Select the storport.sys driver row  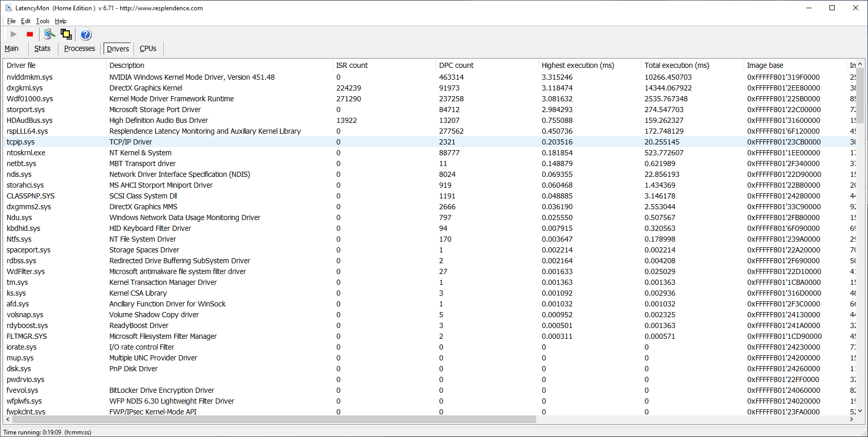coord(429,110)
